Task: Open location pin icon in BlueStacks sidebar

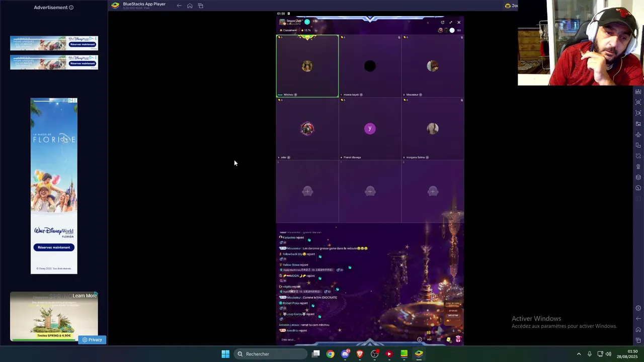Action: [x=638, y=166]
